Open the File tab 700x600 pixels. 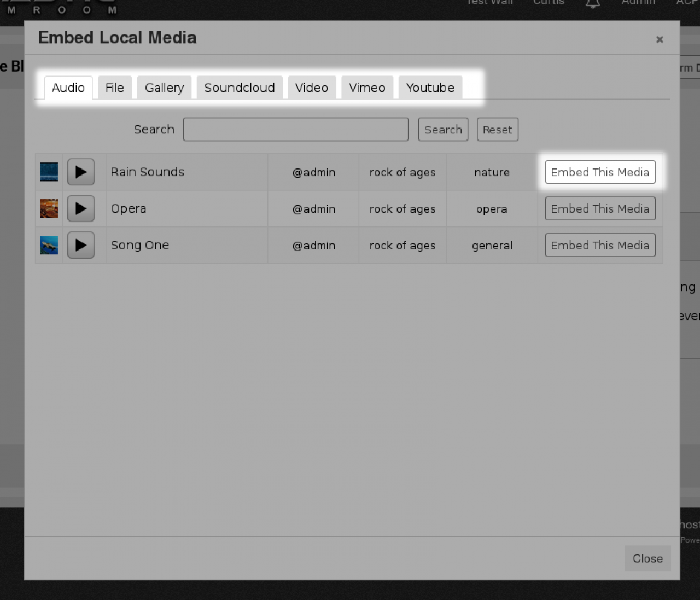(115, 88)
